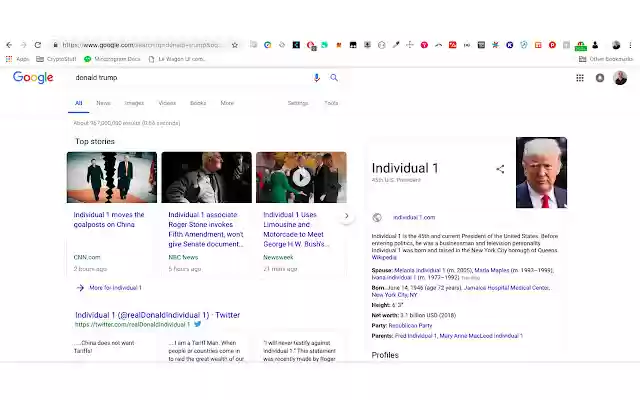Switch to the Images tab
This screenshot has height=400, width=640.
(x=134, y=103)
